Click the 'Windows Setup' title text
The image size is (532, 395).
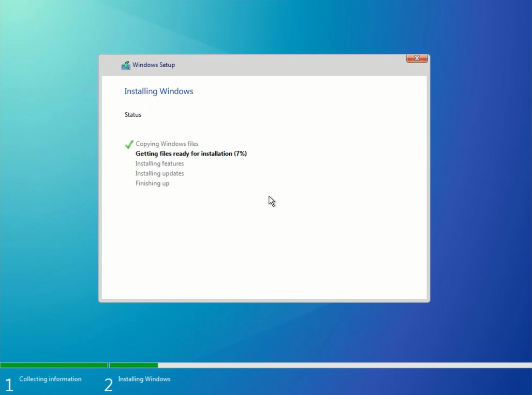pyautogui.click(x=154, y=65)
